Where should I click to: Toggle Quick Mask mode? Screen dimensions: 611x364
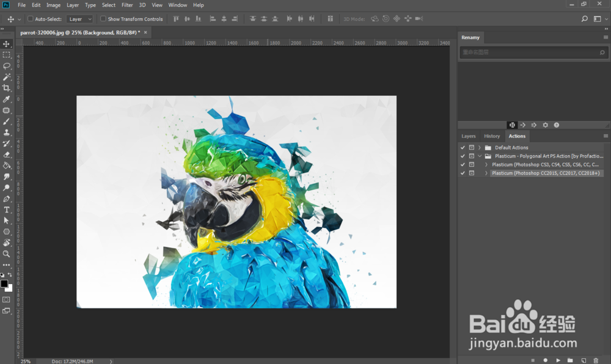coord(6,300)
